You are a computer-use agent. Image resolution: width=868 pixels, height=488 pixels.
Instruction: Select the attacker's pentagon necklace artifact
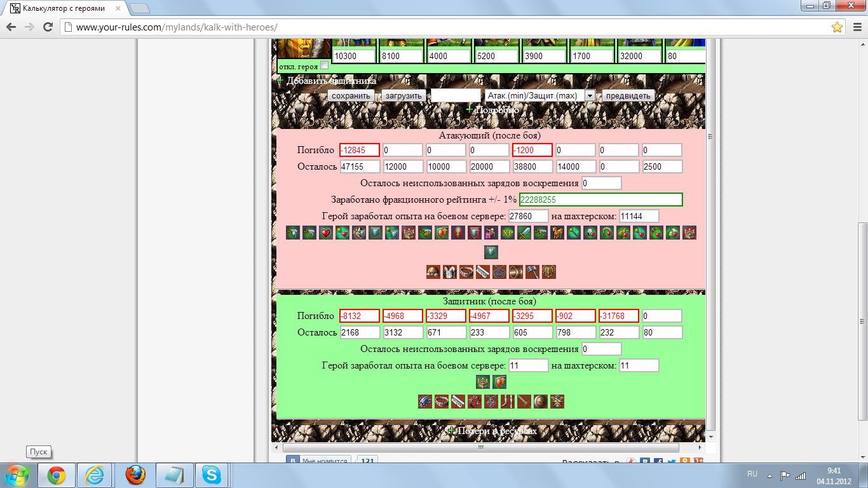click(x=499, y=272)
